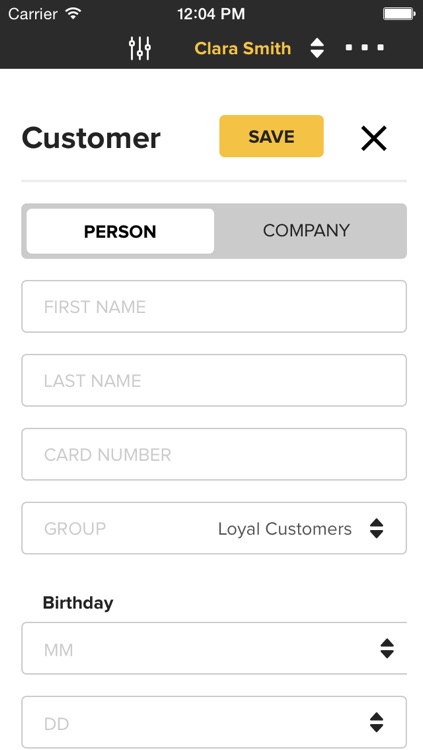Open the sliders settings icon
The height and width of the screenshot is (750, 423).
(140, 48)
